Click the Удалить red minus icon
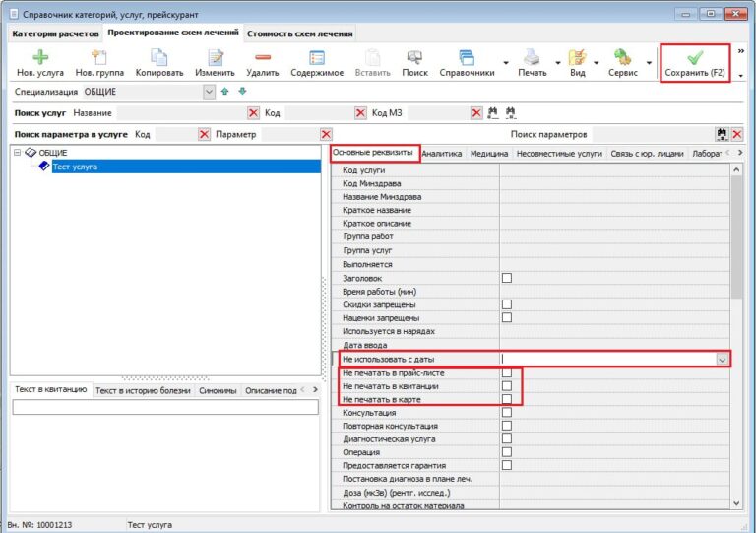 (263, 57)
